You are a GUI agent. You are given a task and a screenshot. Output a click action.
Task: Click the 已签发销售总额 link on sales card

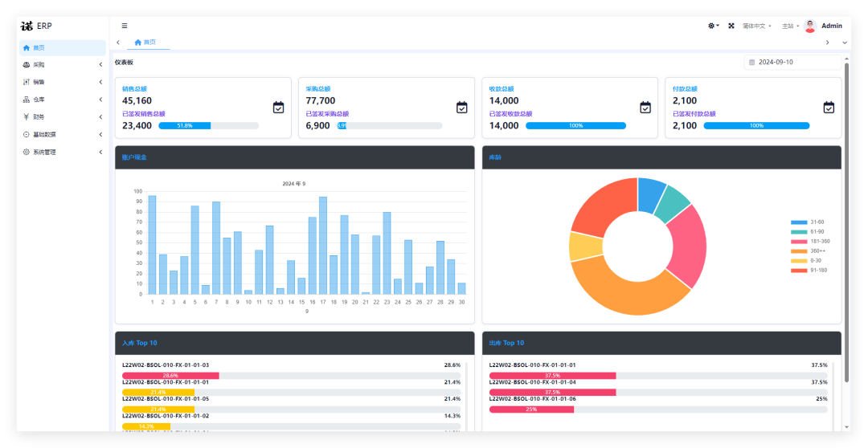coord(144,114)
